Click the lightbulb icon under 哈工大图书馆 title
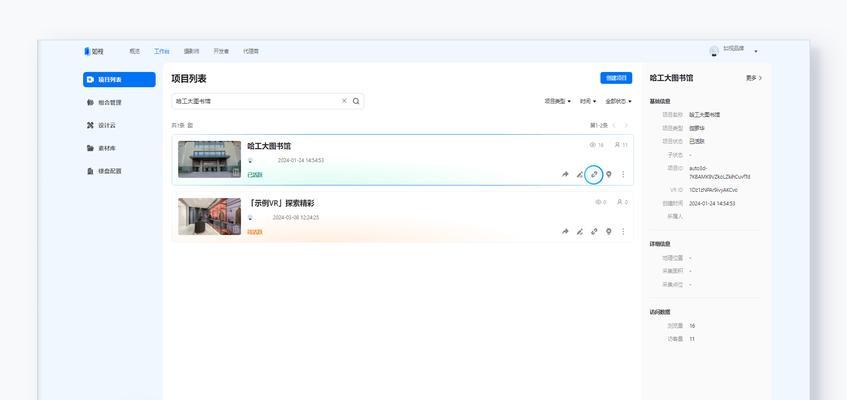This screenshot has height=400, width=847. click(x=250, y=161)
